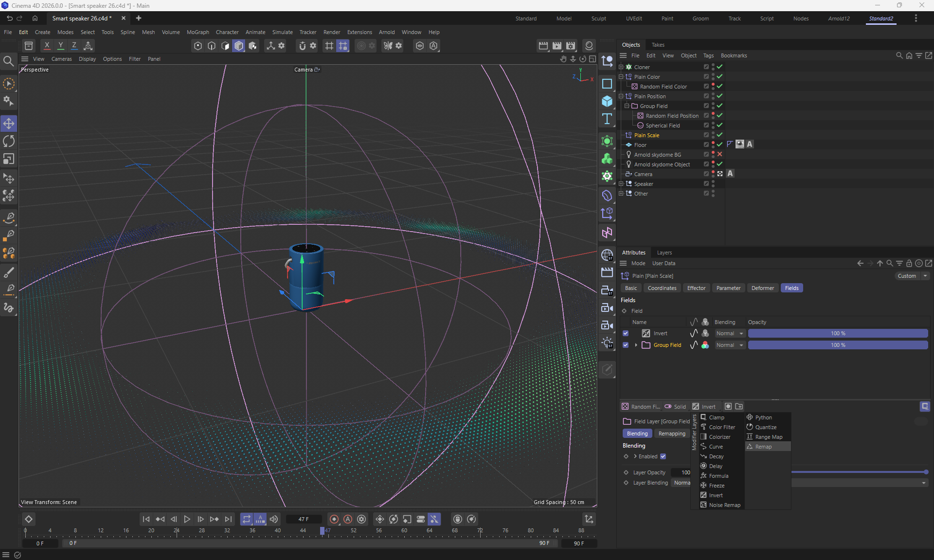Click the Remapping tab button

[671, 434]
